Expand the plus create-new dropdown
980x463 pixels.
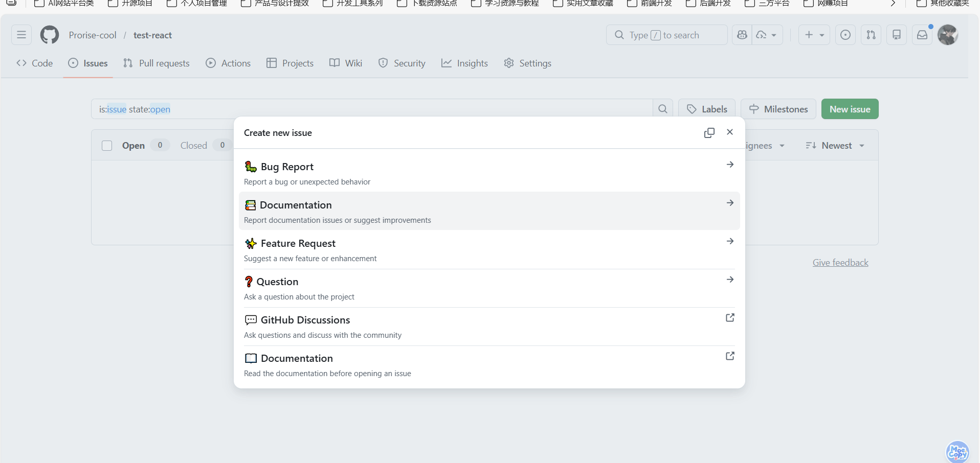[x=814, y=35]
